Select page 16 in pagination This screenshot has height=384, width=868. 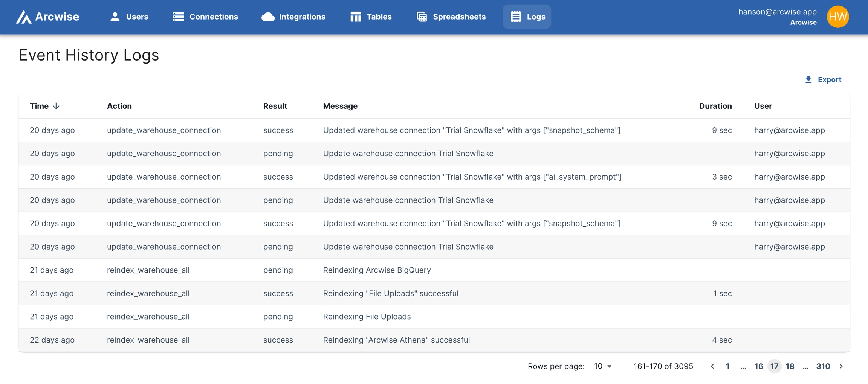758,366
